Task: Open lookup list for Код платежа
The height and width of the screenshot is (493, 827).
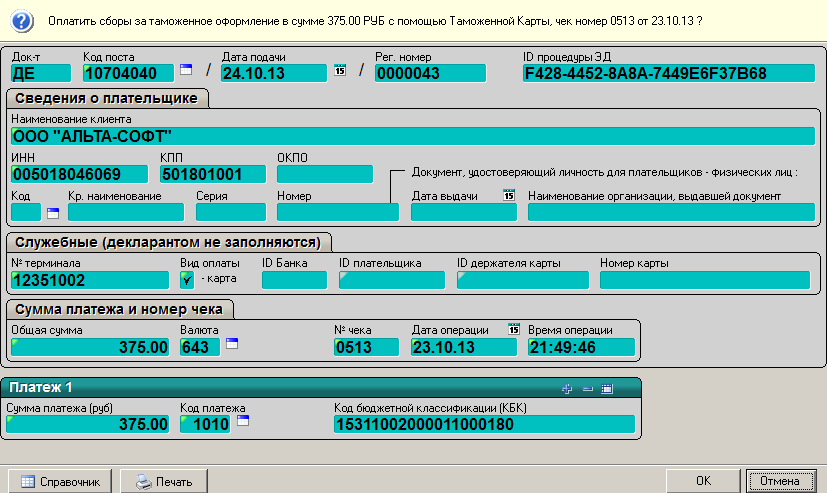Action: tap(242, 421)
